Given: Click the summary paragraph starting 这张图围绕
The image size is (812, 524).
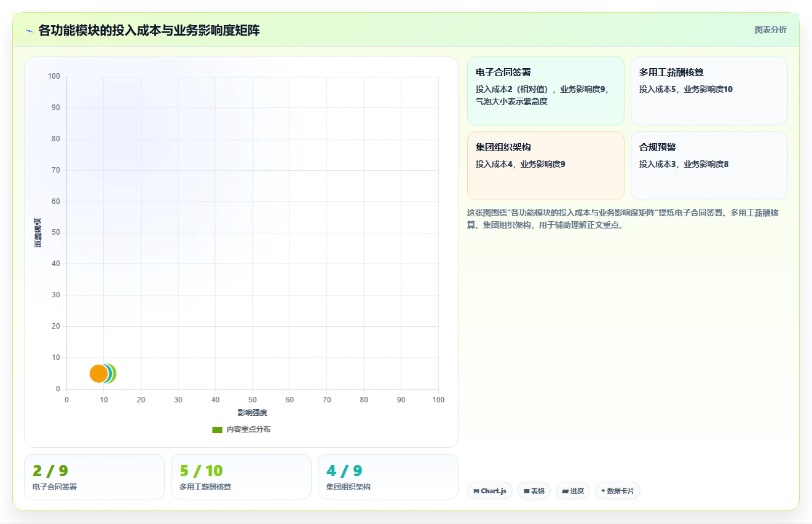Looking at the screenshot, I should coord(623,219).
